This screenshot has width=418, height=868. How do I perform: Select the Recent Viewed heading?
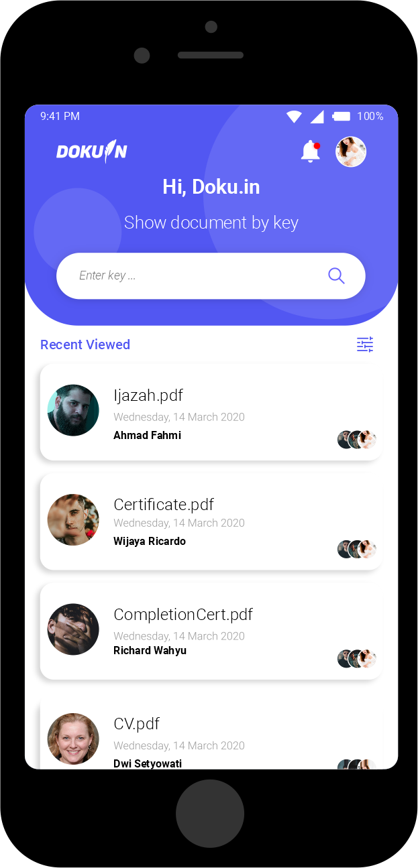(x=85, y=345)
